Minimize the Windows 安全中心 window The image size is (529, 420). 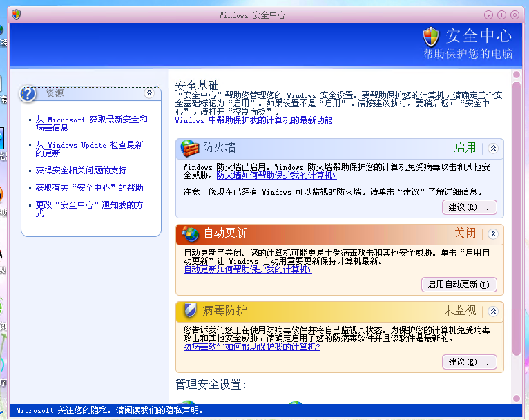[x=488, y=15]
